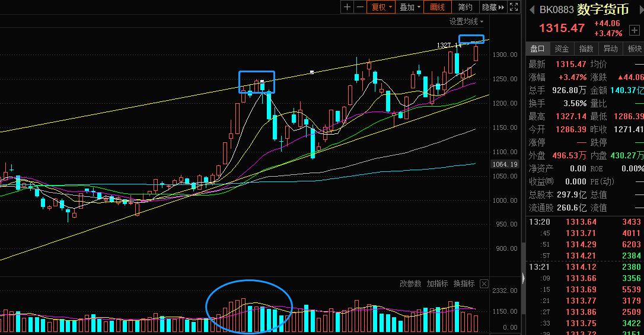Open the 叠加 overlay dropdown
The height and width of the screenshot is (335, 644).
(x=410, y=7)
